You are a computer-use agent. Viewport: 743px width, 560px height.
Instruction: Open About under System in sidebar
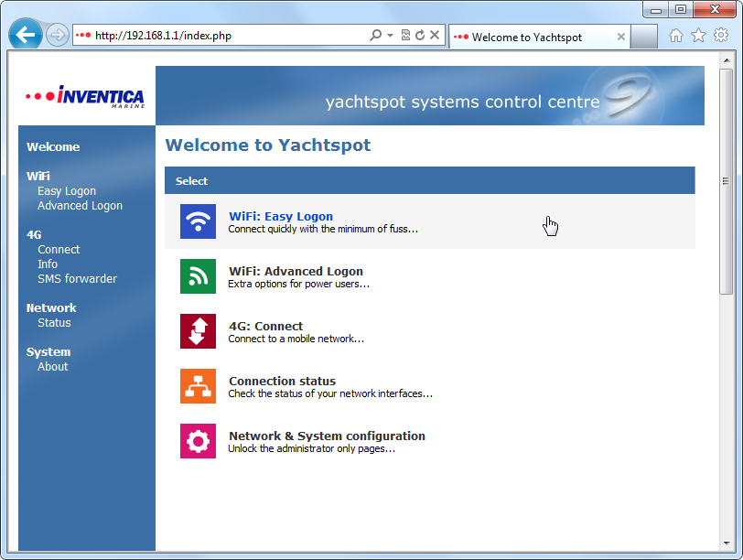(52, 367)
